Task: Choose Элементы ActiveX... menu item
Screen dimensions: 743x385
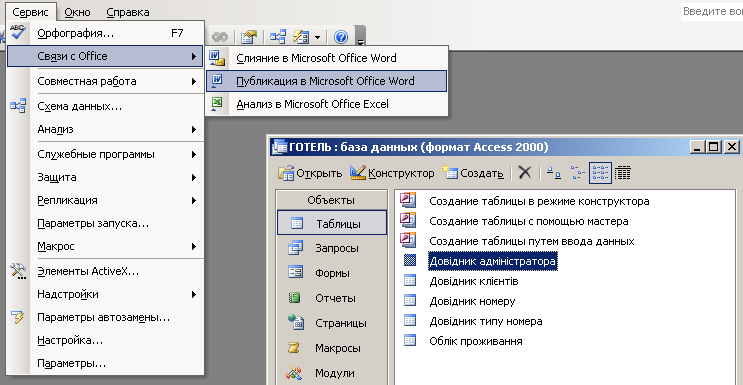Action: 105,271
